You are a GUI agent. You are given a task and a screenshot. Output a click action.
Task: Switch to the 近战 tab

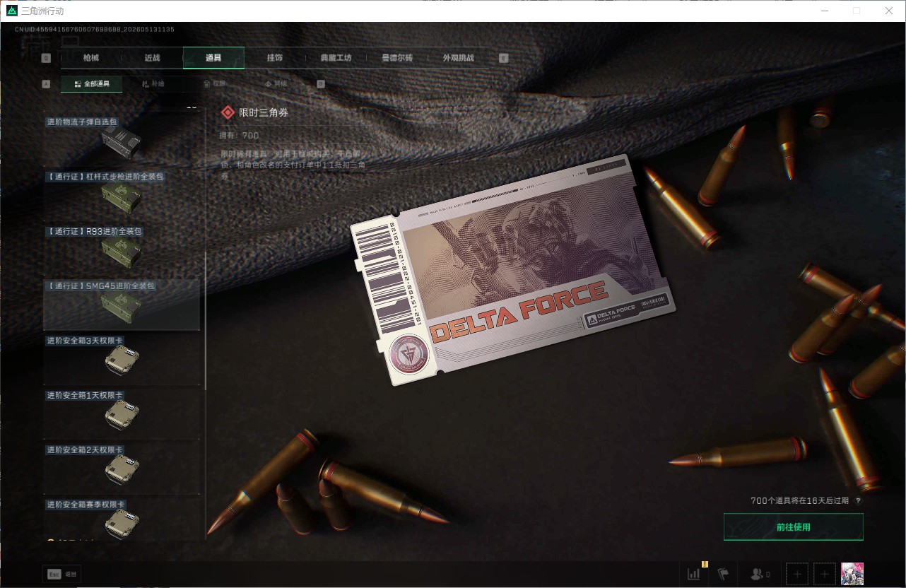tap(152, 58)
